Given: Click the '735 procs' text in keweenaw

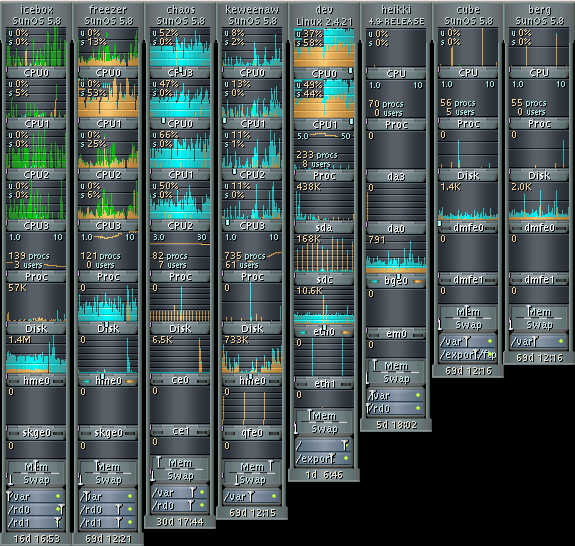Looking at the screenshot, I should coord(245,256).
